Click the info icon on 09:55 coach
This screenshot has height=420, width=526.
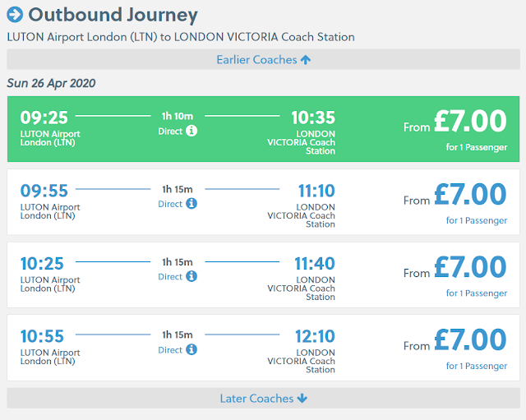click(191, 204)
